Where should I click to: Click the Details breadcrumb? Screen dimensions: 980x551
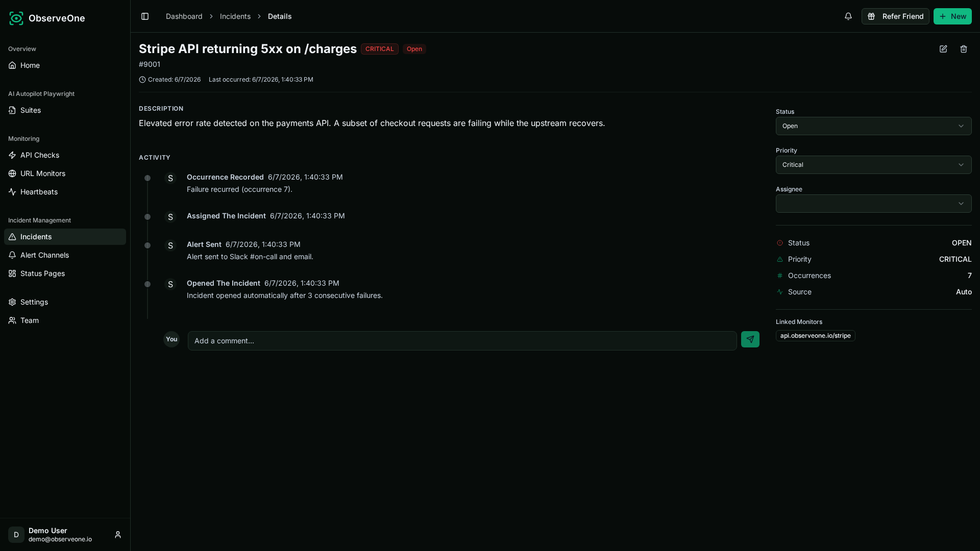[280, 16]
